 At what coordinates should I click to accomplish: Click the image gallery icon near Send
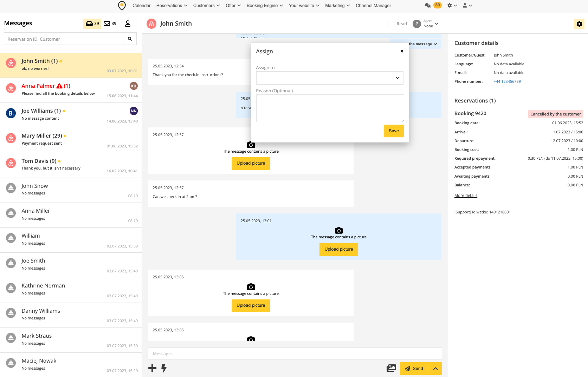tap(391, 368)
